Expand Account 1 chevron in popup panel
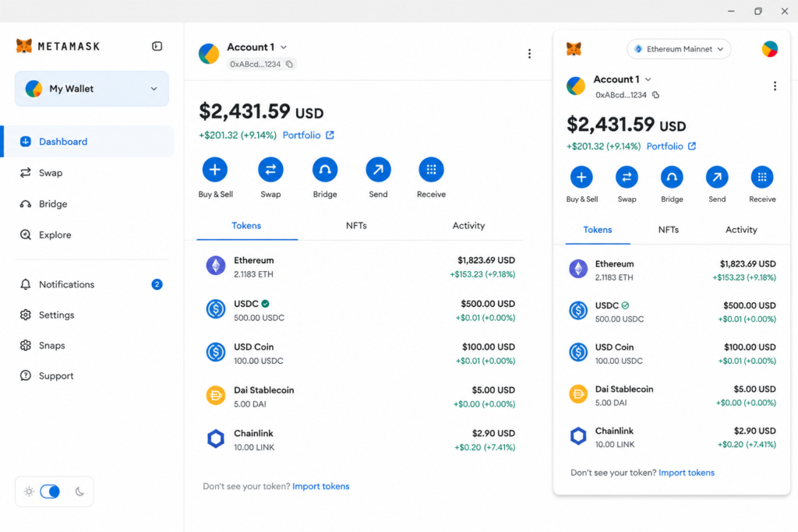Image resolution: width=798 pixels, height=532 pixels. pyautogui.click(x=648, y=79)
